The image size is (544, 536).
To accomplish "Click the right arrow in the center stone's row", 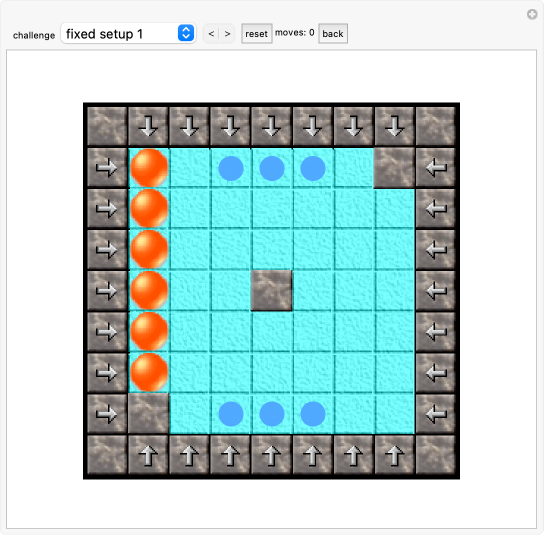I will point(107,291).
